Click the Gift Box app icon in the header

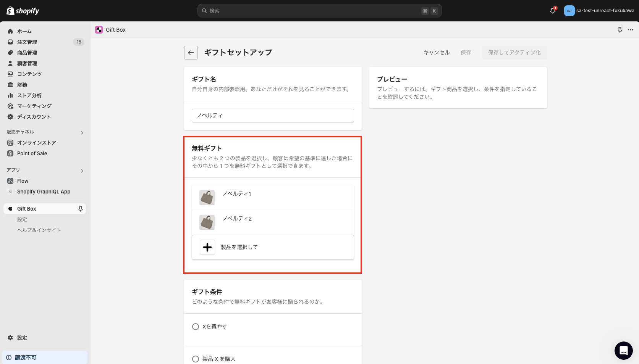click(x=99, y=30)
